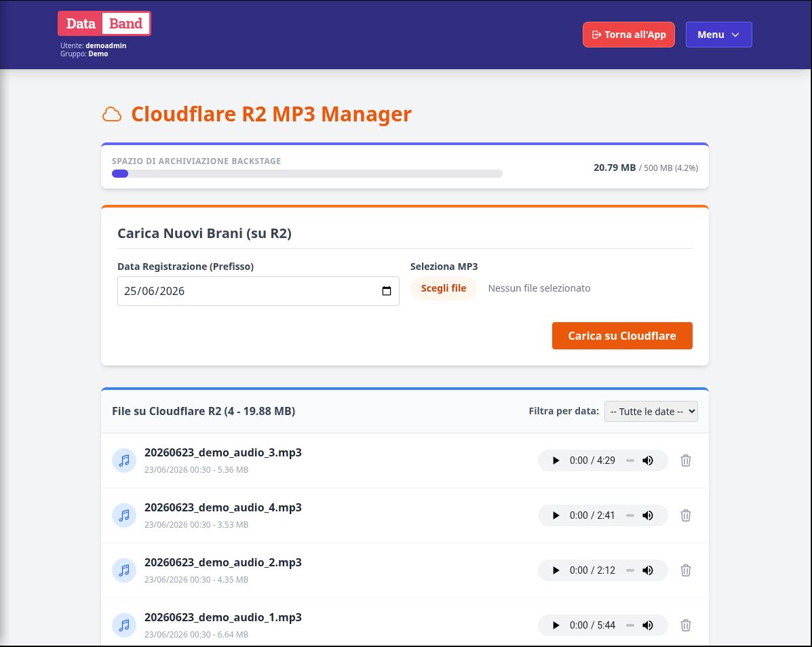812x647 pixels.
Task: Click music note icon for demo_audio_3.mp3
Action: point(124,460)
